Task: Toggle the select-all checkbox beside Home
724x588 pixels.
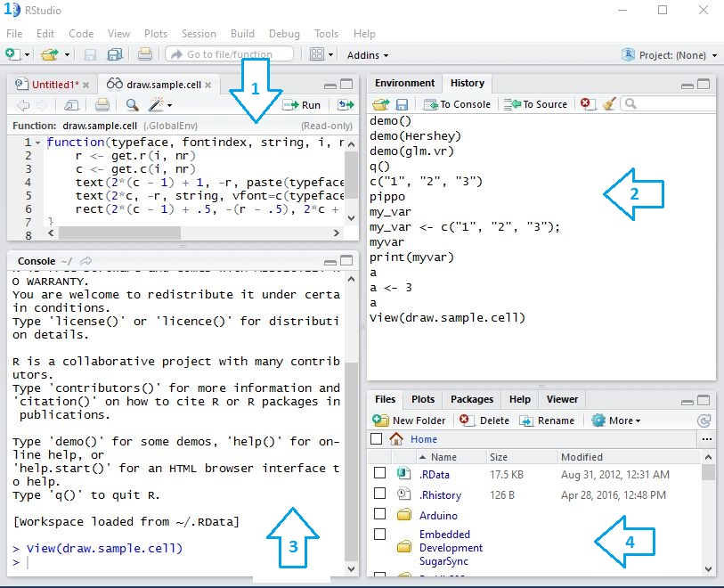Action: click(377, 439)
